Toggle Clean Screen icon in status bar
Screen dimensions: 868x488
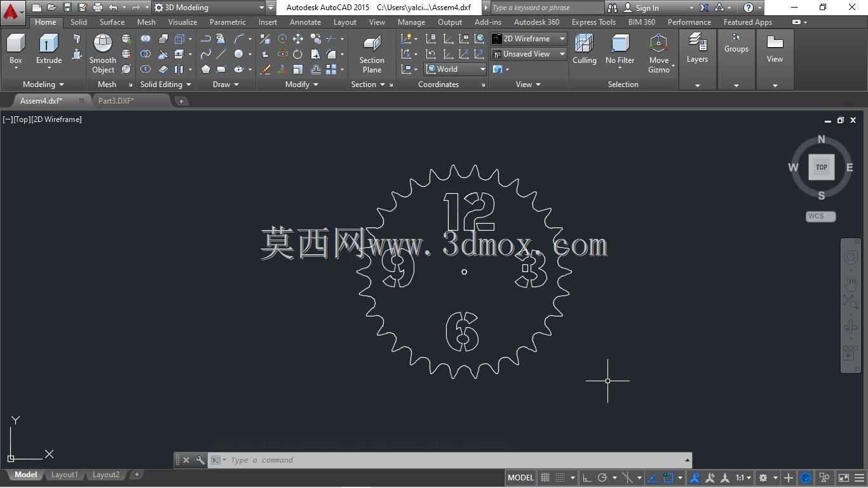843,478
